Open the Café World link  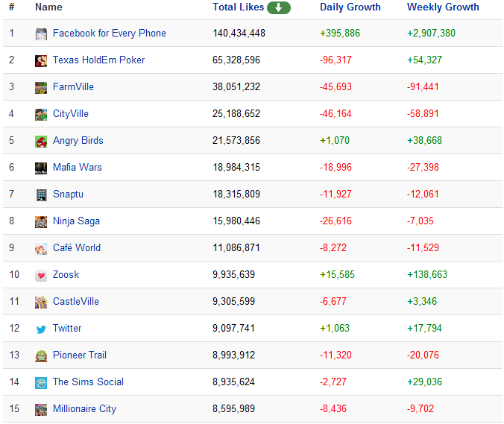tap(77, 247)
